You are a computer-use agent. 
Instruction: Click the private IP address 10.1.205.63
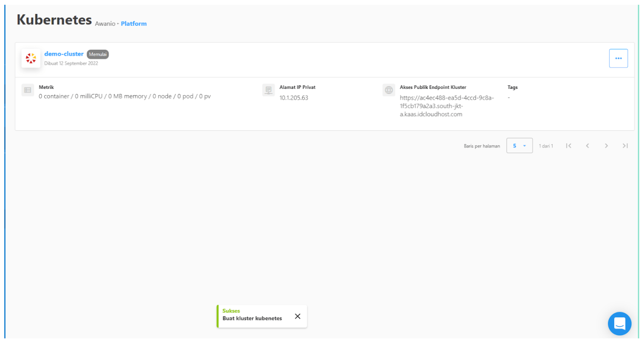[294, 98]
